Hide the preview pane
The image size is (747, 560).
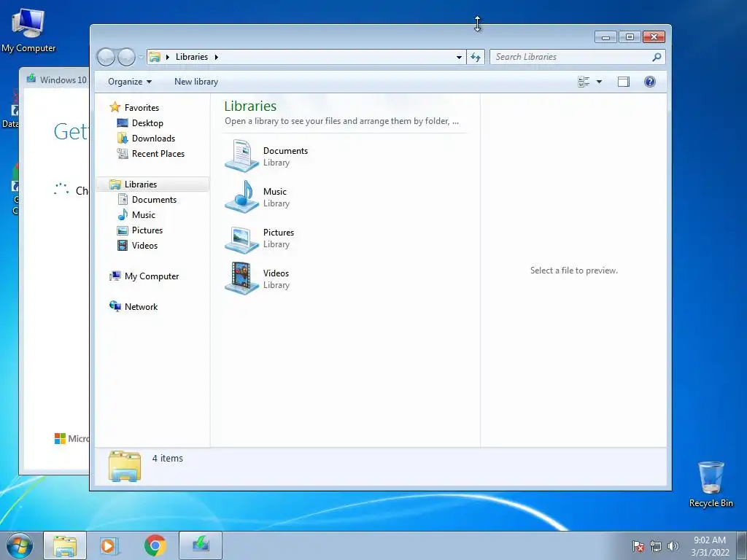click(623, 82)
